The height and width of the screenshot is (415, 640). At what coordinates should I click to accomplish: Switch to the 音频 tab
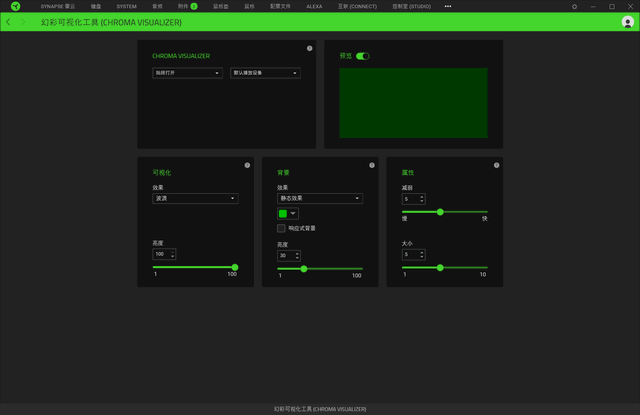click(x=157, y=7)
